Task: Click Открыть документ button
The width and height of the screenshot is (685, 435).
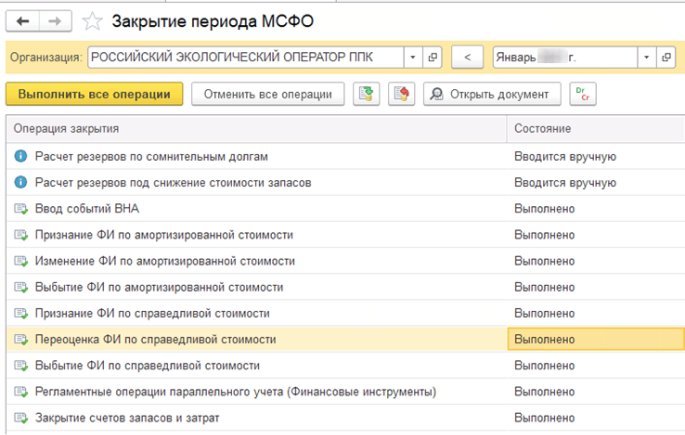Action: click(489, 94)
